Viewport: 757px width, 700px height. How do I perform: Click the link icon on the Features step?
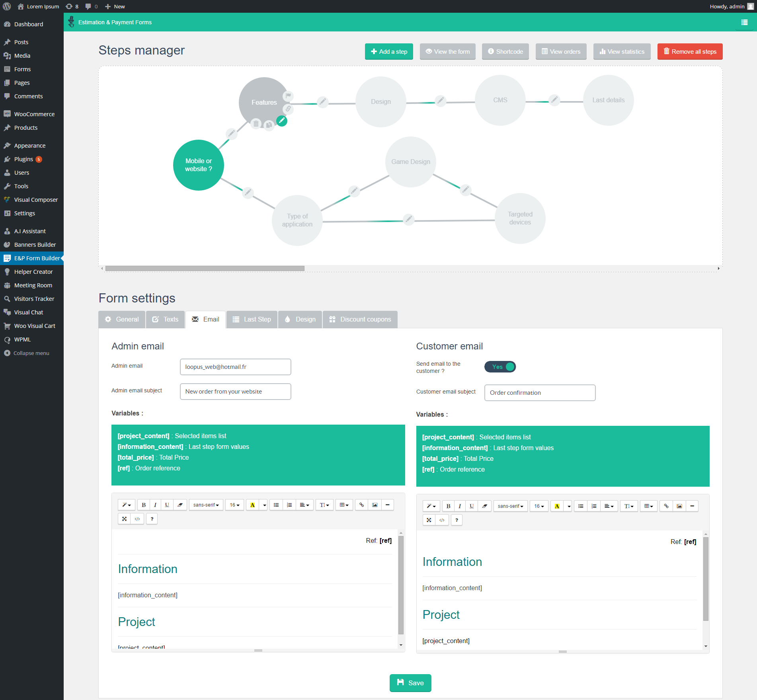288,109
